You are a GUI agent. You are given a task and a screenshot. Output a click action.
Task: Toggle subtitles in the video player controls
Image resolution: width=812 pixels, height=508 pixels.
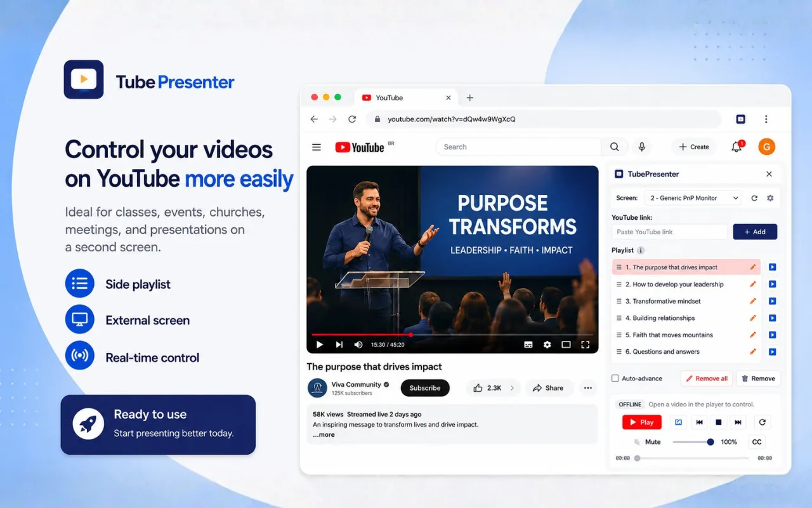tap(528, 345)
